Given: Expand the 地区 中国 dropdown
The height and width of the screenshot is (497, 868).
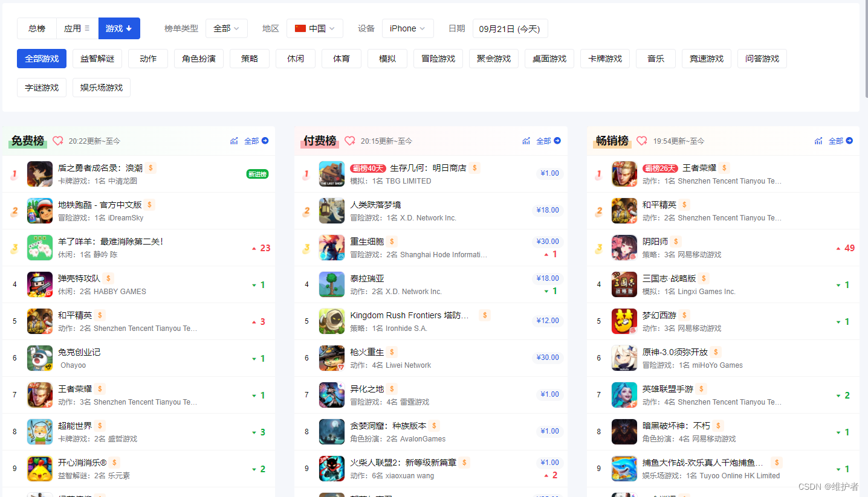Looking at the screenshot, I should 315,28.
